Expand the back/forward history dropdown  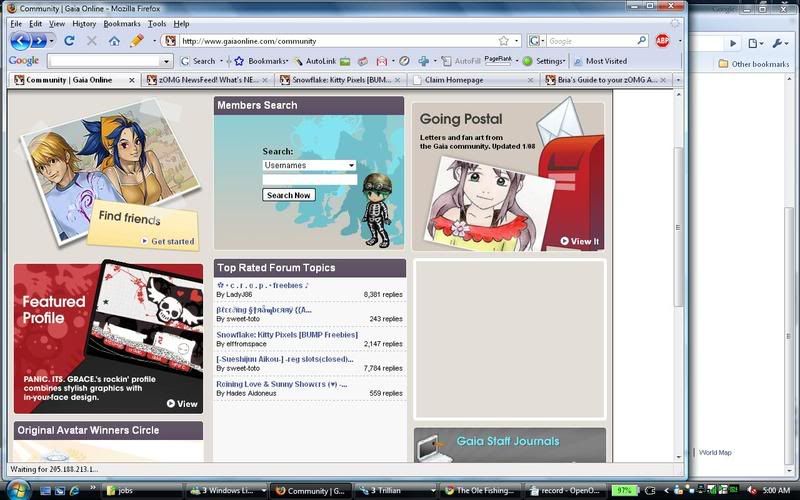(52, 41)
